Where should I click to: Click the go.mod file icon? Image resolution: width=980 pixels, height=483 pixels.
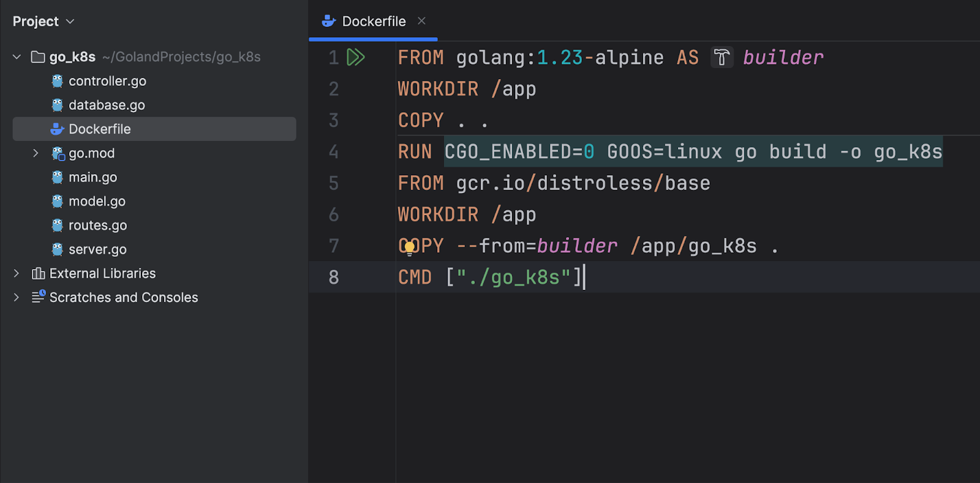[58, 153]
